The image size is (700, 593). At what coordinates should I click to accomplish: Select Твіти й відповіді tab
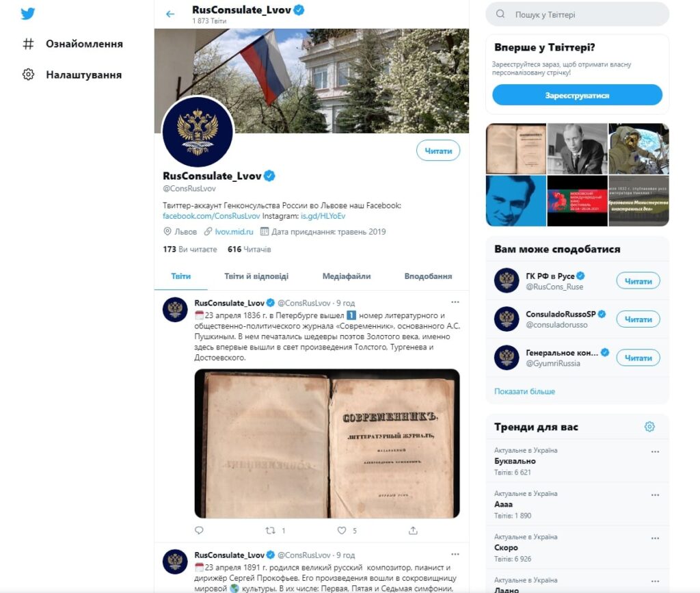[x=256, y=276]
